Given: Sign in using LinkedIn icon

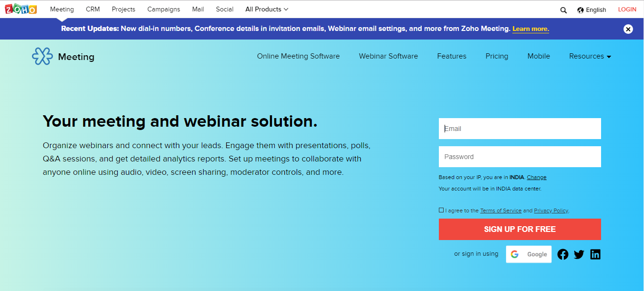Looking at the screenshot, I should tap(595, 254).
